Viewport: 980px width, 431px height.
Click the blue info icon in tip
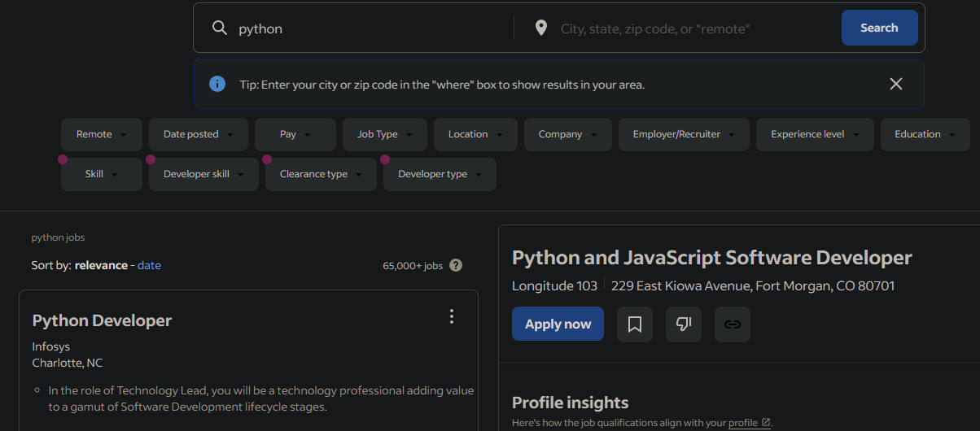(x=217, y=84)
